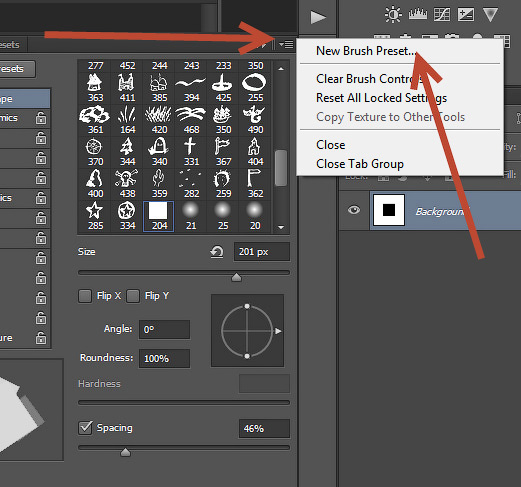Choose the grass brush 420

click(159, 119)
